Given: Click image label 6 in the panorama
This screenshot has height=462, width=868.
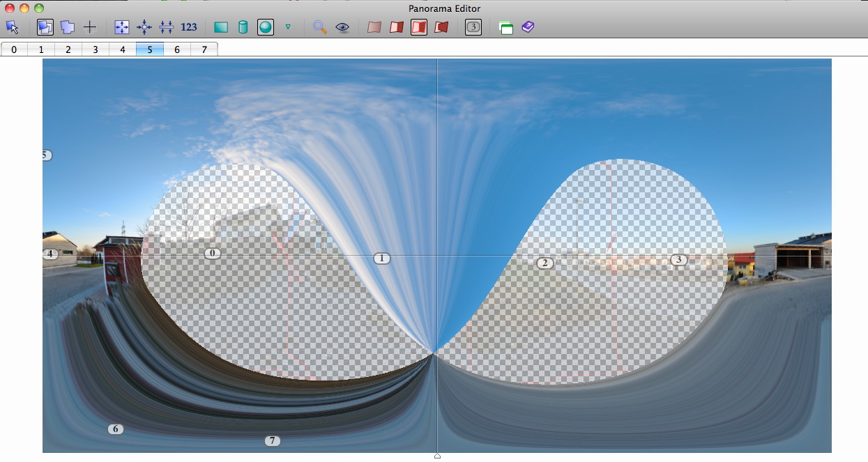Looking at the screenshot, I should click(x=116, y=429).
